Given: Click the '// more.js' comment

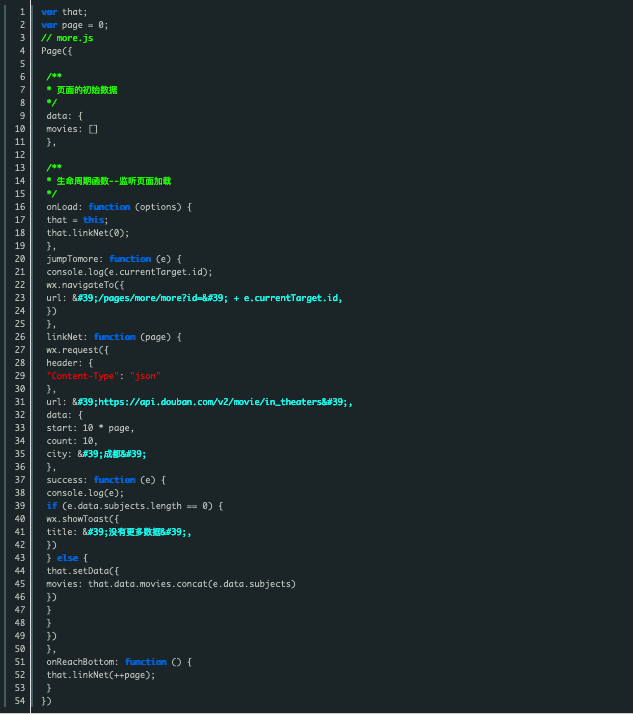Looking at the screenshot, I should 67,38.
